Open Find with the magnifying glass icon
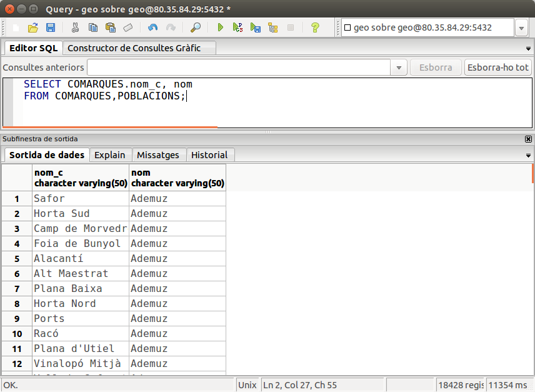Image resolution: width=535 pixels, height=392 pixels. point(196,28)
